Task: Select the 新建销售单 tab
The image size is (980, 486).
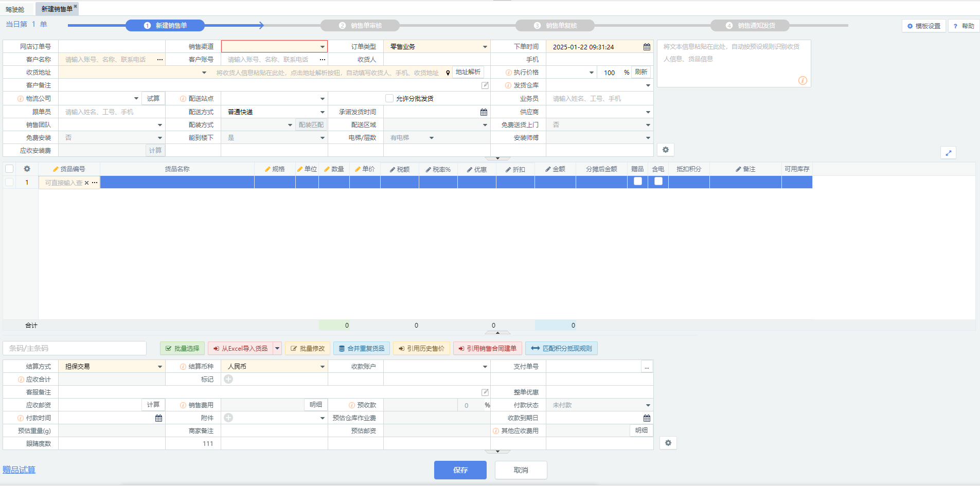Action: [x=57, y=9]
